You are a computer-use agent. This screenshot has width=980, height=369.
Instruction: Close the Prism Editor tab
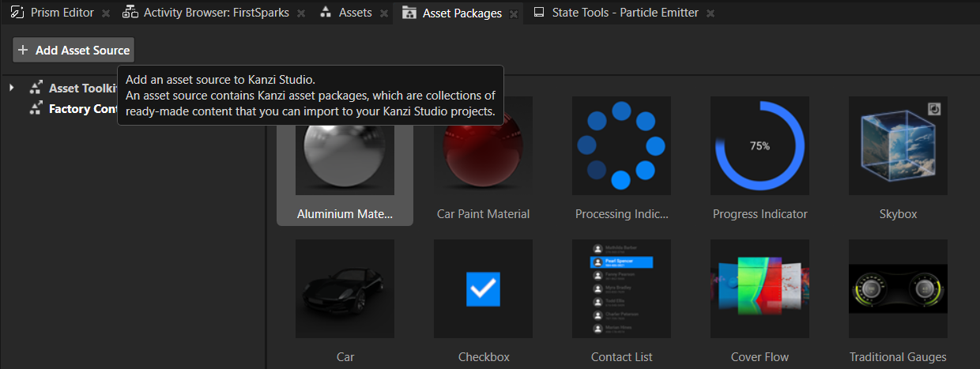click(106, 13)
